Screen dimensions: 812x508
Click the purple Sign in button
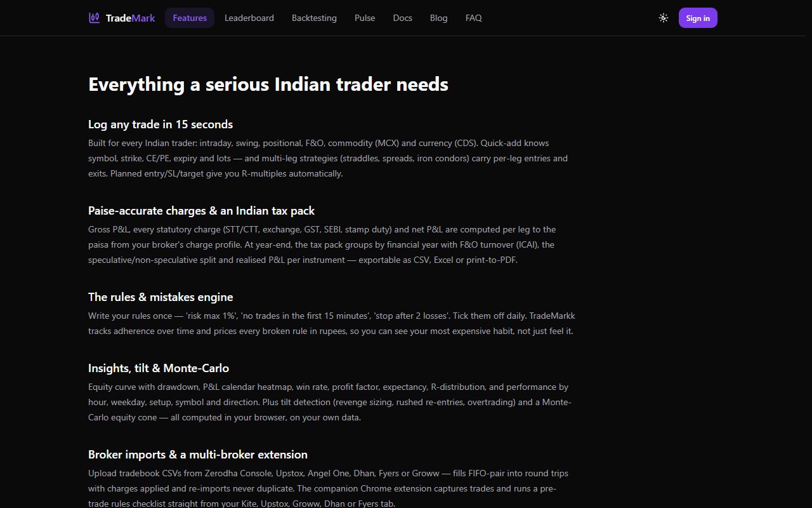698,18
